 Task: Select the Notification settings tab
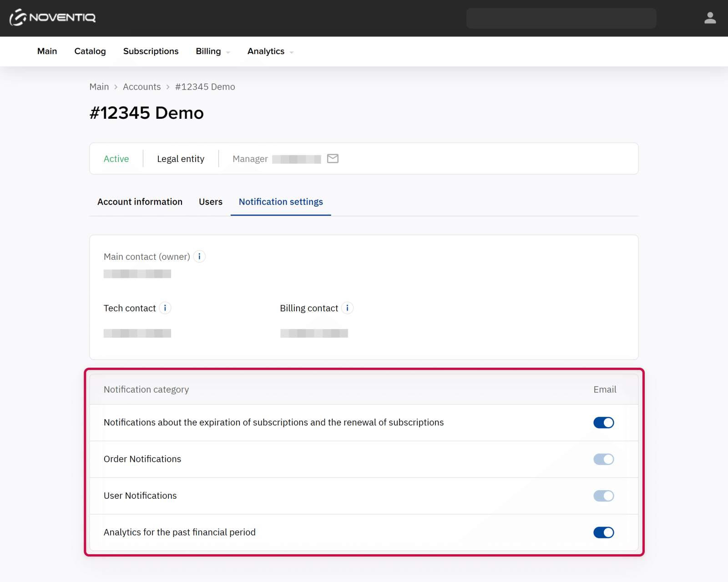281,202
